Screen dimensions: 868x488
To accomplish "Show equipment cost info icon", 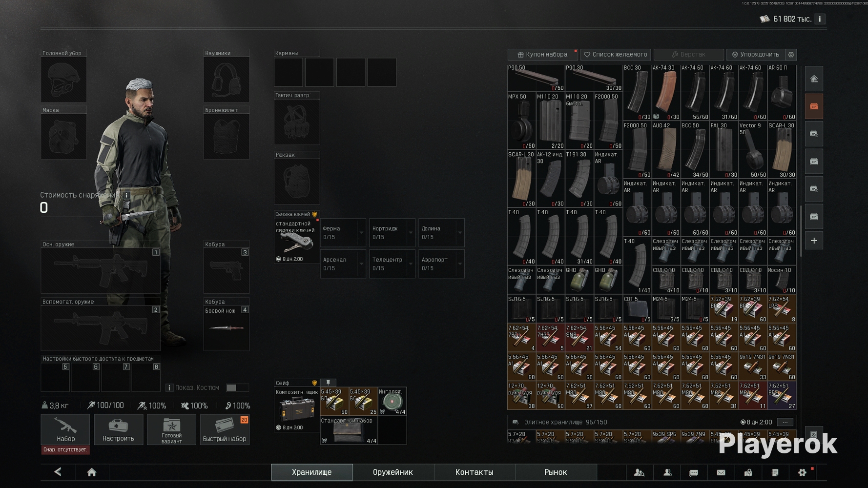I will pos(126,195).
